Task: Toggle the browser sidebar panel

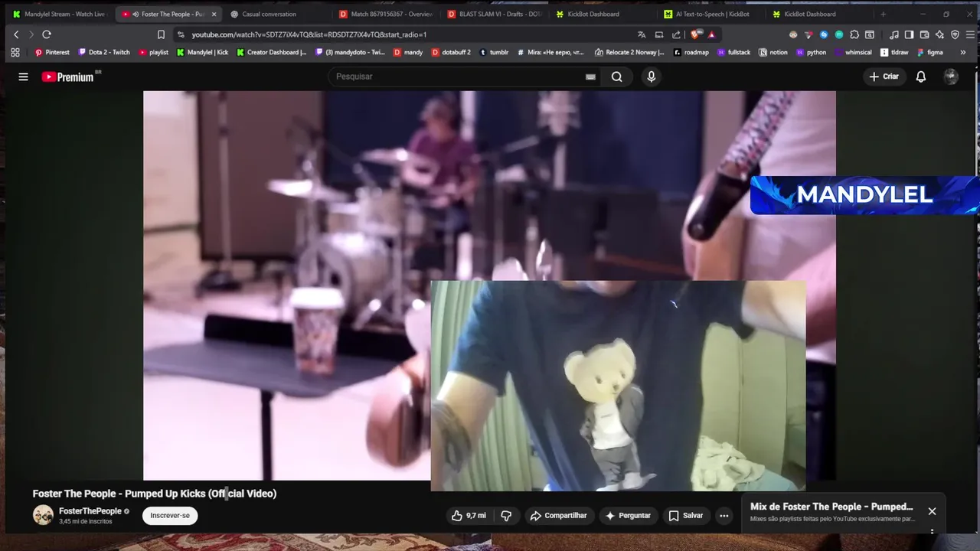Action: [909, 34]
